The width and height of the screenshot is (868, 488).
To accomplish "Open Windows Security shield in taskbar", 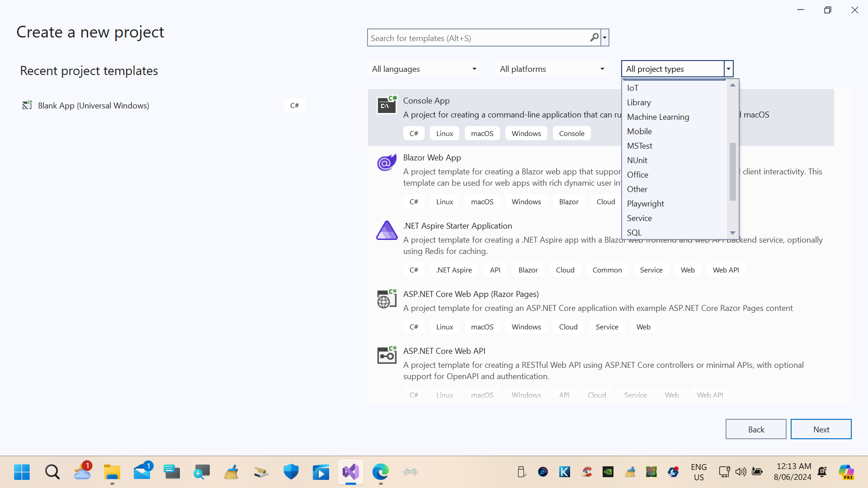I will (291, 472).
